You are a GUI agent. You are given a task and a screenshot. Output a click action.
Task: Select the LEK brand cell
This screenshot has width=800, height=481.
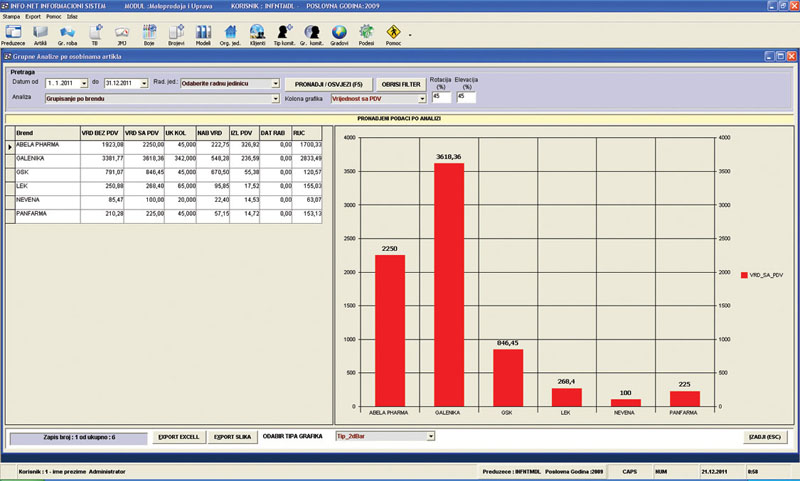47,188
